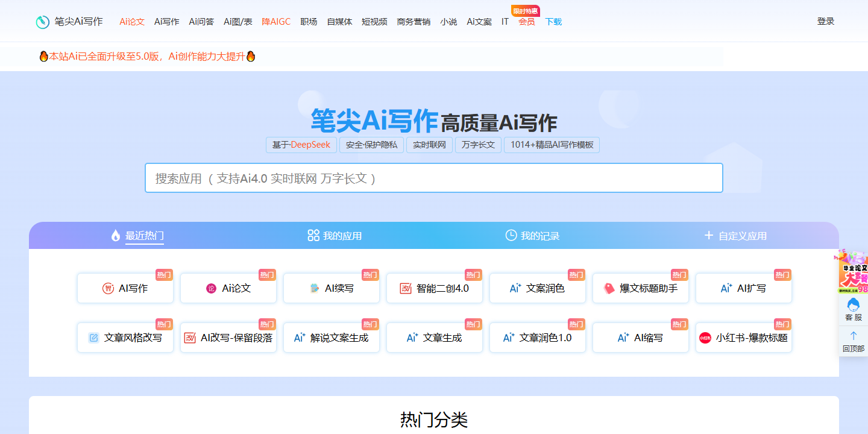Viewport: 868px width, 434px height.
Task: Click the 文案润色 sparkle icon
Action: coord(515,289)
